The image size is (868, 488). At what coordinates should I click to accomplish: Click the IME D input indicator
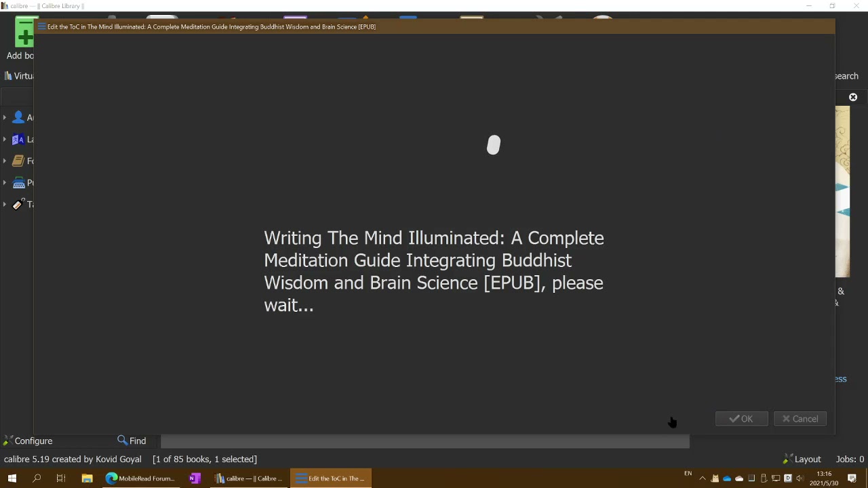pyautogui.click(x=788, y=479)
